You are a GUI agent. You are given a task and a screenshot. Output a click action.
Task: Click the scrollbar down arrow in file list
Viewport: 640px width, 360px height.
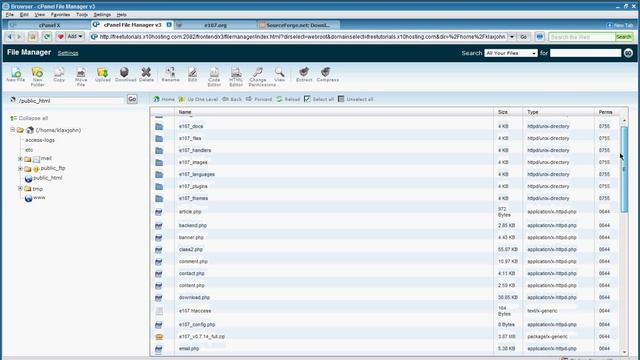point(624,352)
